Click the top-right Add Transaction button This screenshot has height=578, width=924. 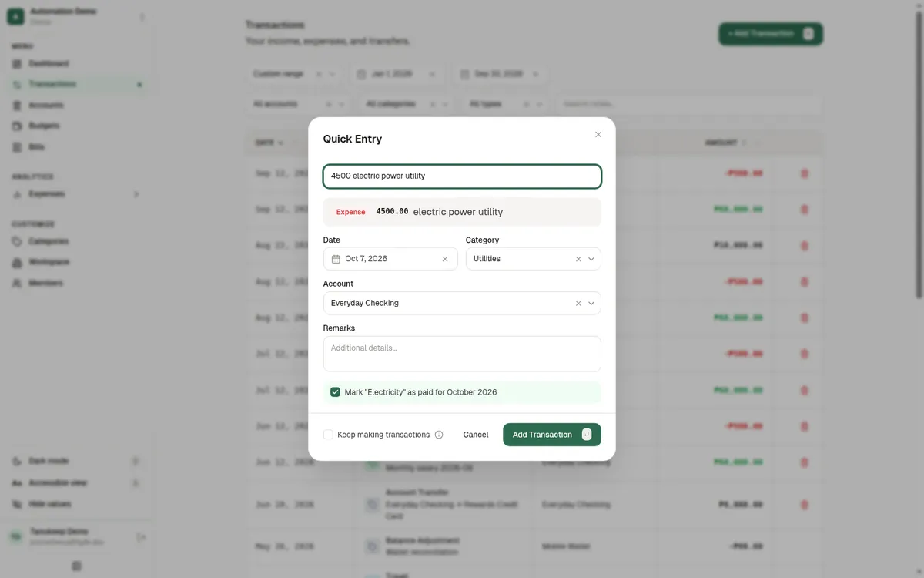pyautogui.click(x=771, y=34)
